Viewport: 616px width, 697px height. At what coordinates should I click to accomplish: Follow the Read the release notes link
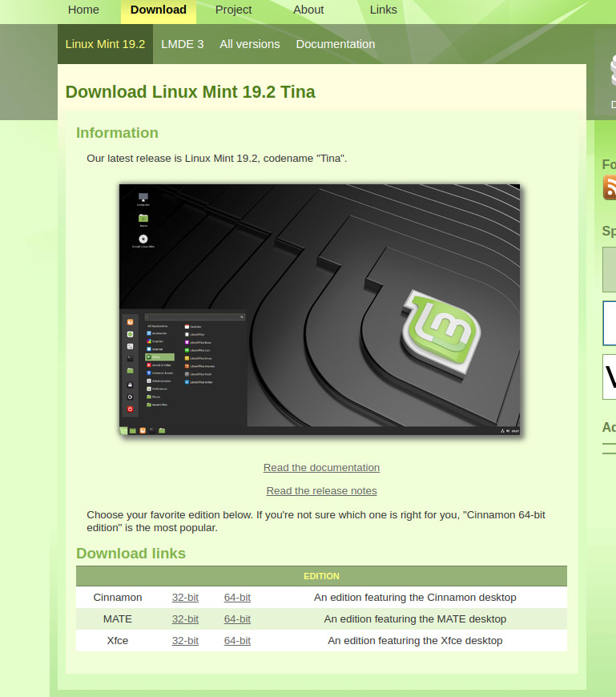[x=321, y=491]
